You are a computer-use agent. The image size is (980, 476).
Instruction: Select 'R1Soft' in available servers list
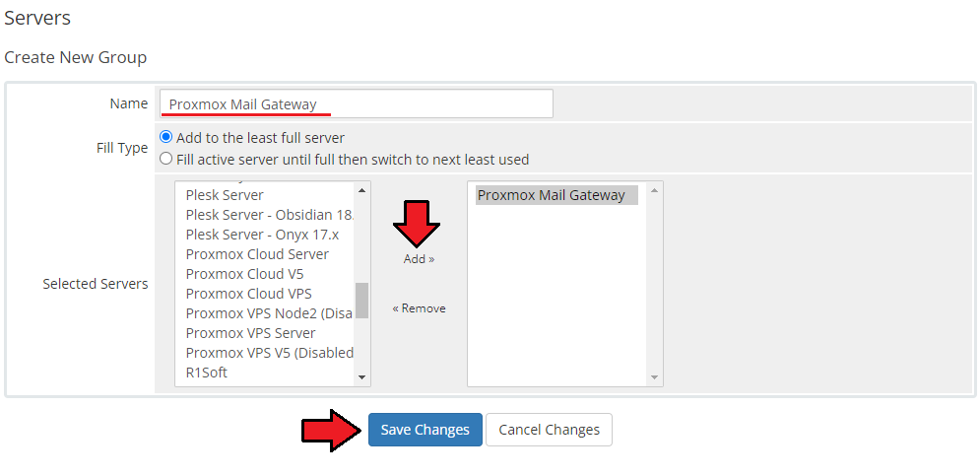pos(265,373)
